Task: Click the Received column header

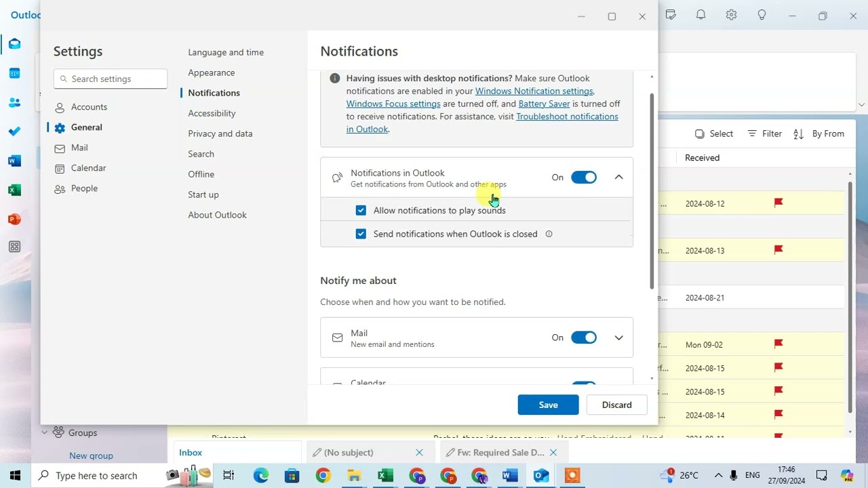Action: pos(702,158)
